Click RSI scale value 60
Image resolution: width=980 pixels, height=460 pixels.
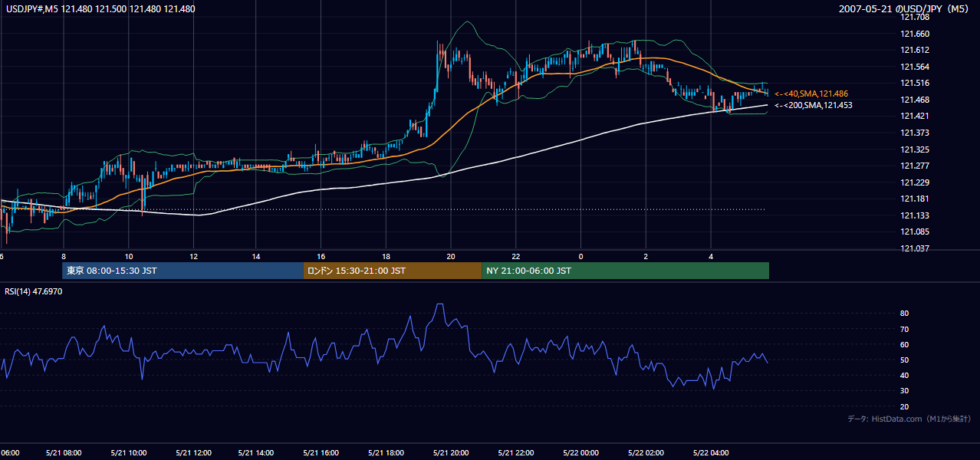pos(905,344)
